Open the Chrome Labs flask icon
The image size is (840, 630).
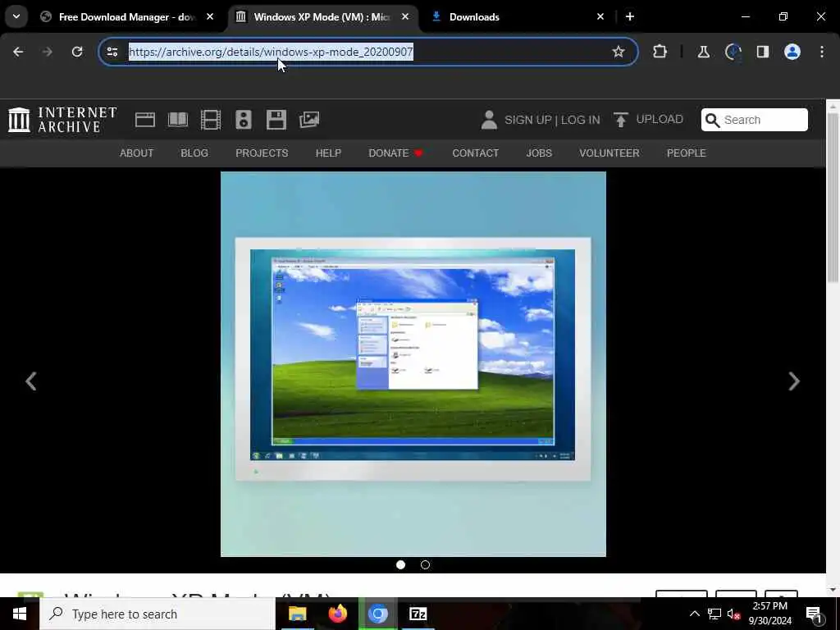point(703,52)
